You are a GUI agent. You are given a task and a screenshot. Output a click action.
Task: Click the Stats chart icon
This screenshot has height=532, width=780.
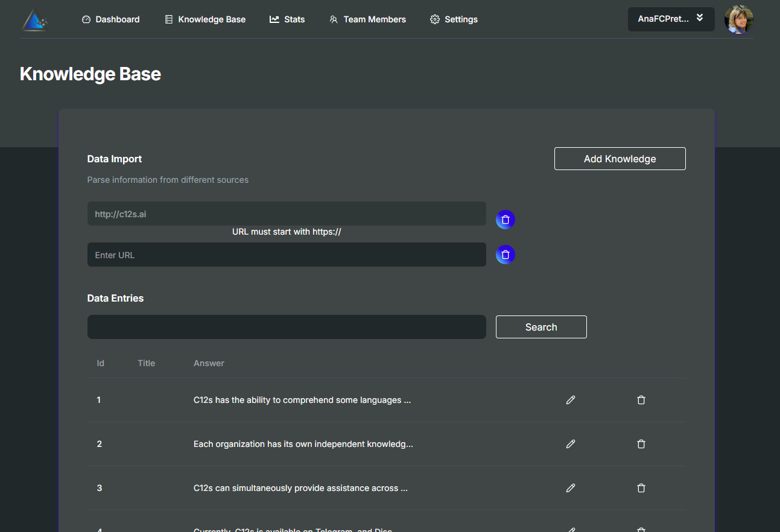coord(274,19)
